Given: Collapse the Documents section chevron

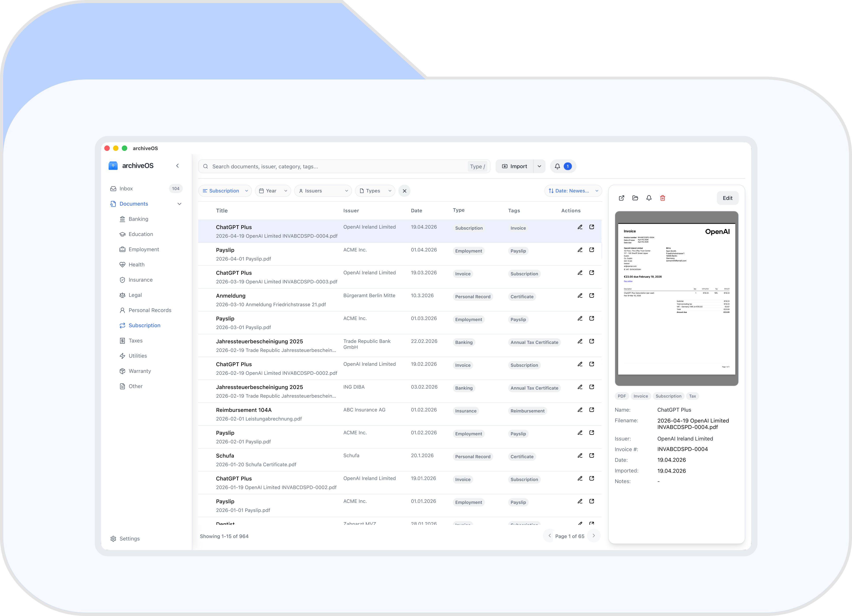Looking at the screenshot, I should point(179,204).
